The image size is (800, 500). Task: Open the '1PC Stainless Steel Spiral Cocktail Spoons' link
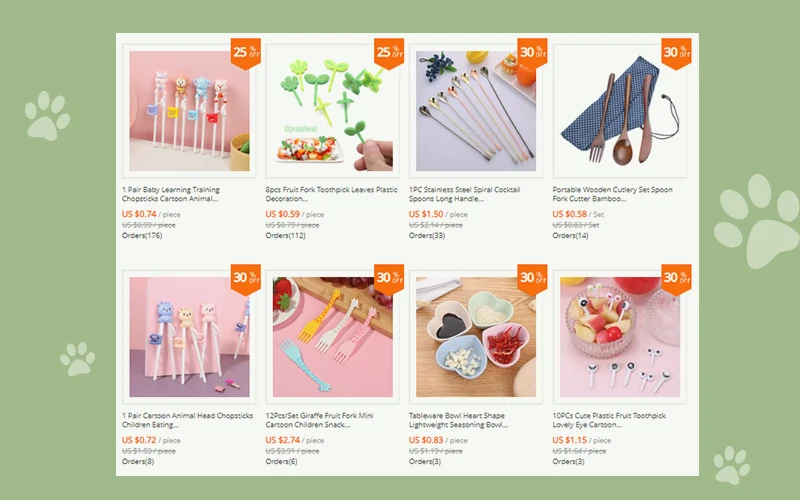[x=465, y=194]
